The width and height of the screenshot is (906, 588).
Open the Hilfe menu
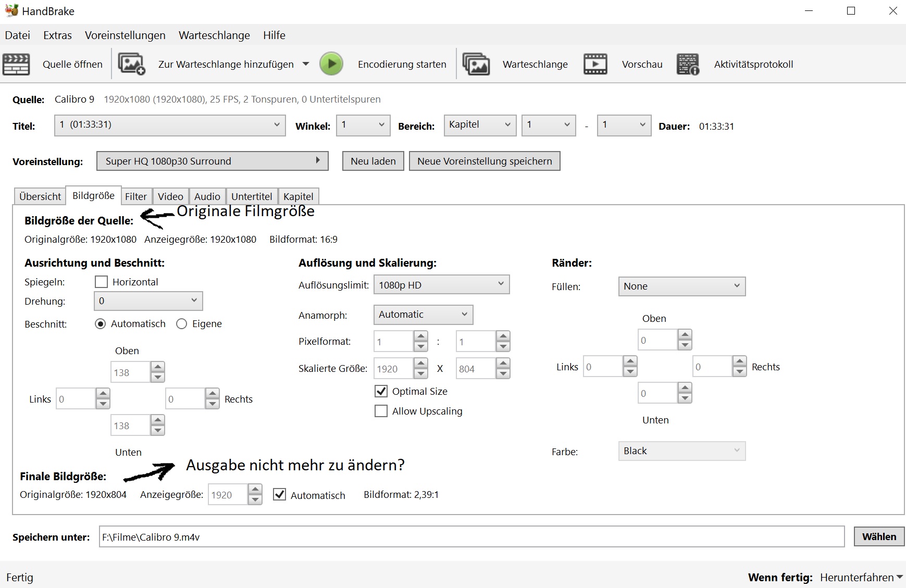(x=274, y=35)
